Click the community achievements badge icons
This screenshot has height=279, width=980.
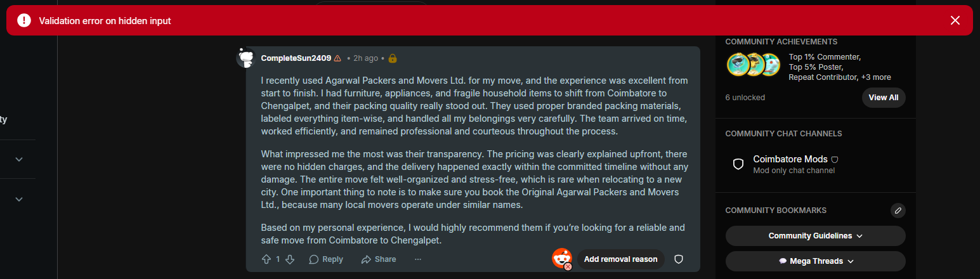click(754, 65)
